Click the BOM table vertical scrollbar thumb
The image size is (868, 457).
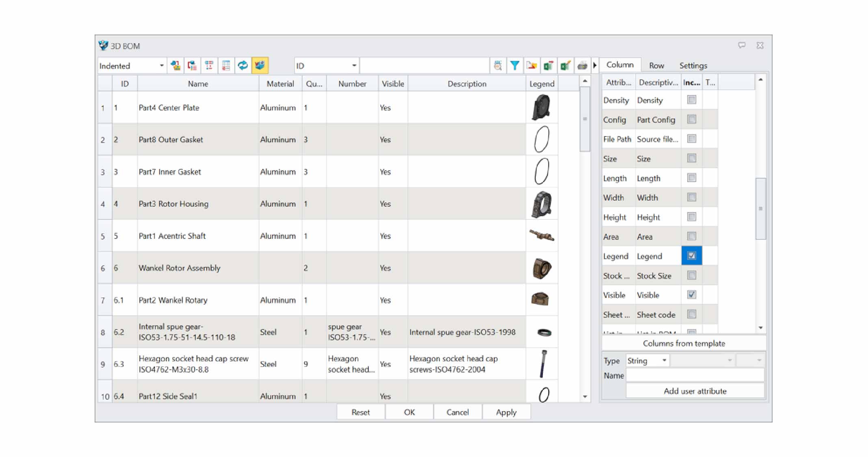pos(585,120)
